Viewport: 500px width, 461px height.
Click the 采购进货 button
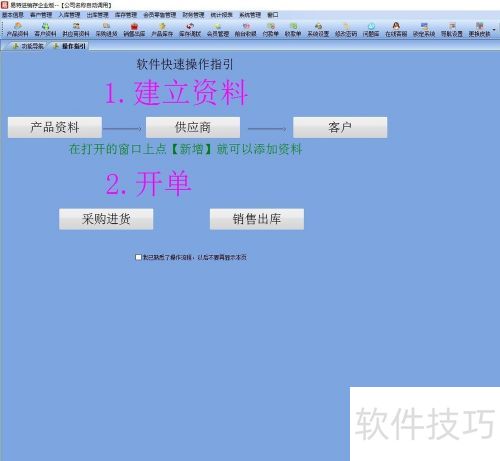[x=106, y=219]
